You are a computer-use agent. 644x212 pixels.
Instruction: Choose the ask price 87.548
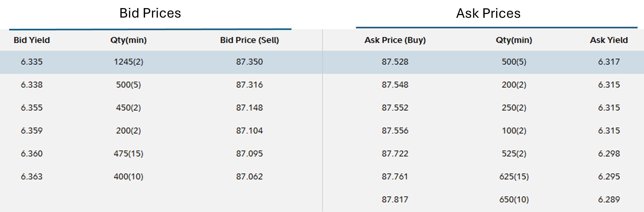395,85
